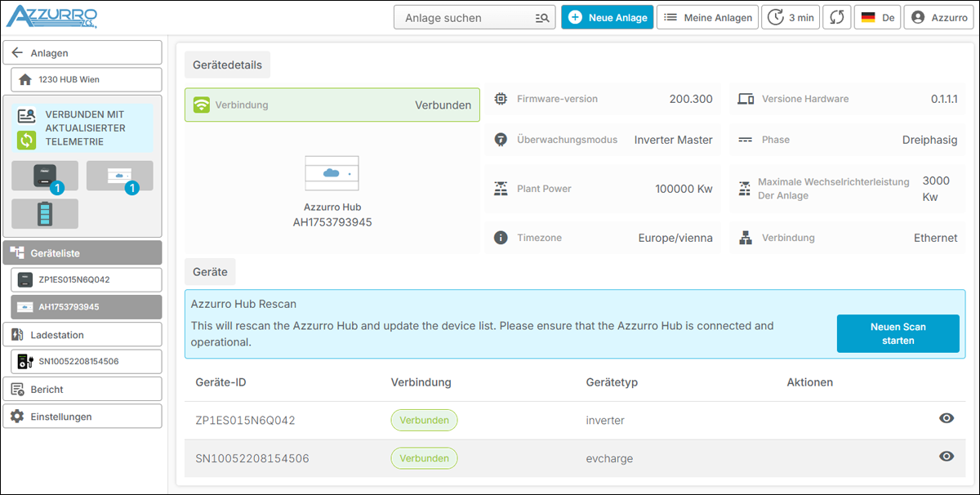Viewport: 980px width, 495px height.
Task: Open the Geräteliste section
Action: (x=82, y=253)
